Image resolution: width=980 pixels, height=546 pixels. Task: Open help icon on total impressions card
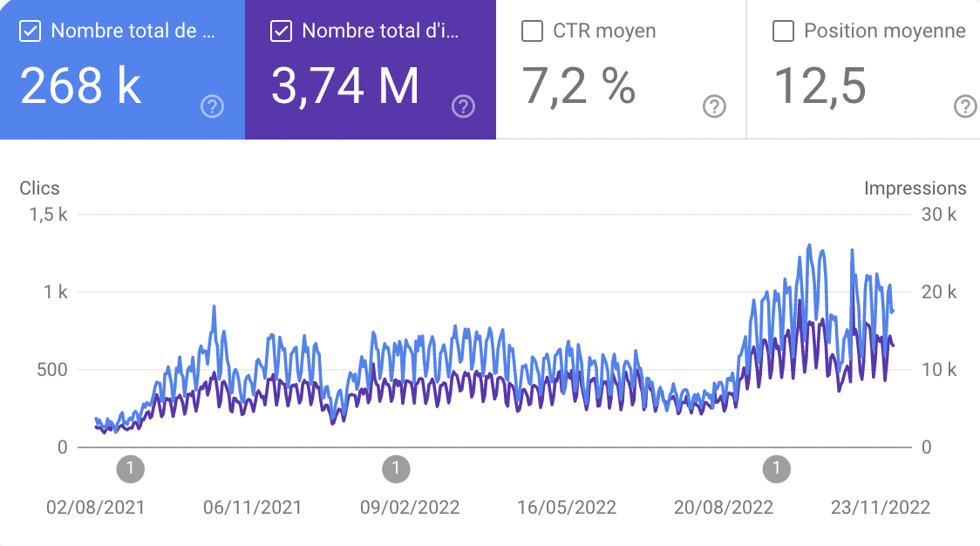[x=463, y=106]
